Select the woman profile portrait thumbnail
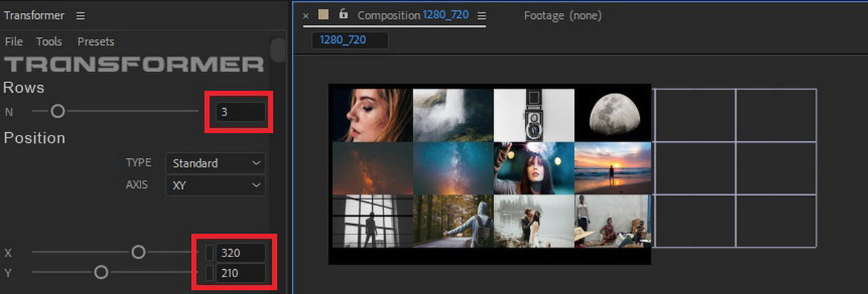 click(x=372, y=115)
